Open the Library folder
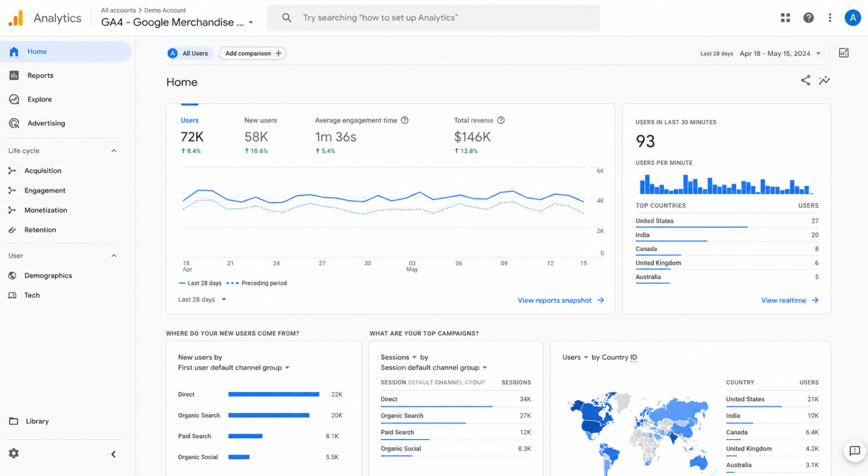The width and height of the screenshot is (868, 476). (37, 421)
